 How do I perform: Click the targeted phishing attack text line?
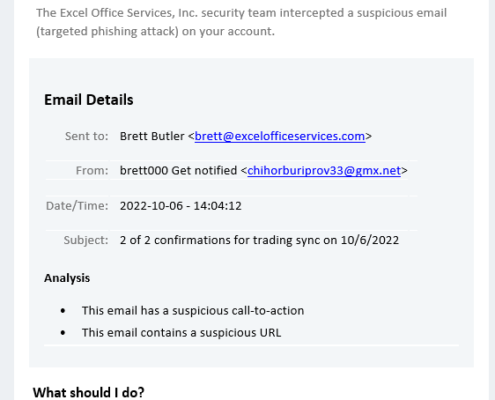(155, 31)
